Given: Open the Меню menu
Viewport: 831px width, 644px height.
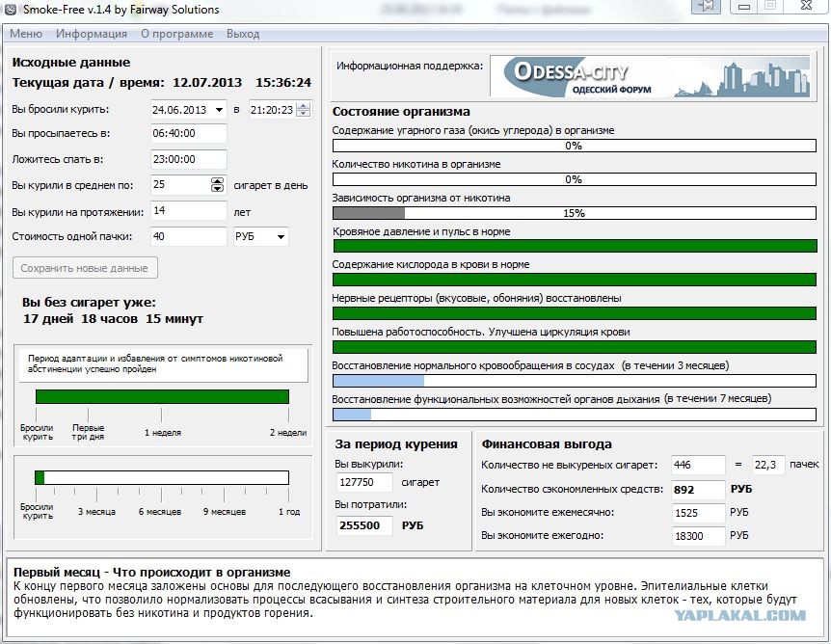Looking at the screenshot, I should pos(25,34).
